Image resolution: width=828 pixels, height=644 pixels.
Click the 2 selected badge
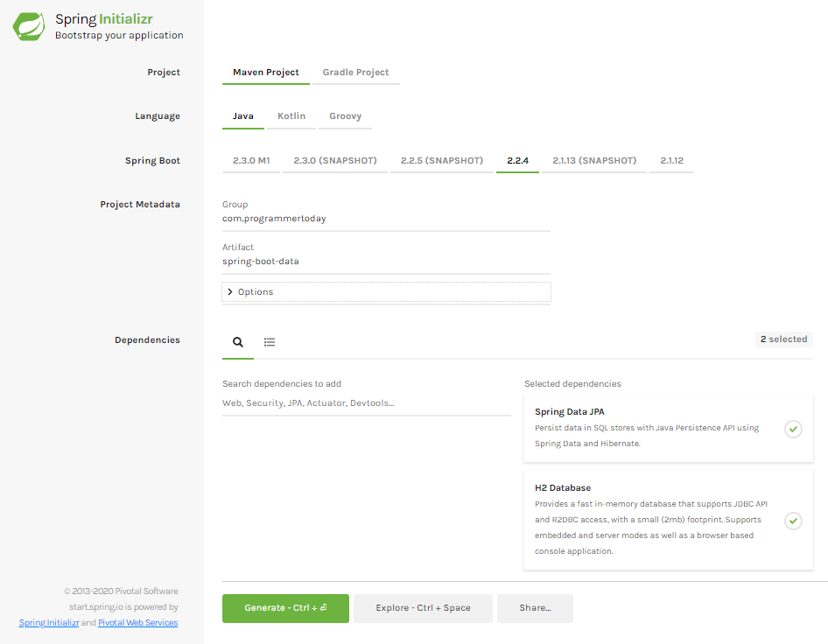783,339
